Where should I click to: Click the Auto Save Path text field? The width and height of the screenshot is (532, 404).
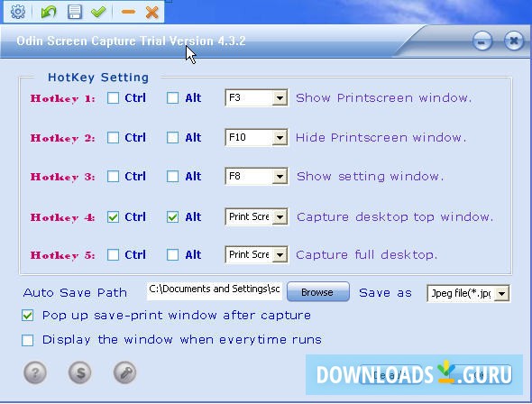pyautogui.click(x=214, y=291)
